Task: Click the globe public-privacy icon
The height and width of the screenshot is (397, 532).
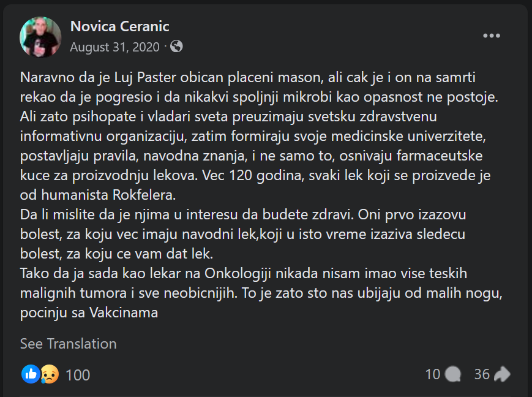Action: tap(176, 47)
